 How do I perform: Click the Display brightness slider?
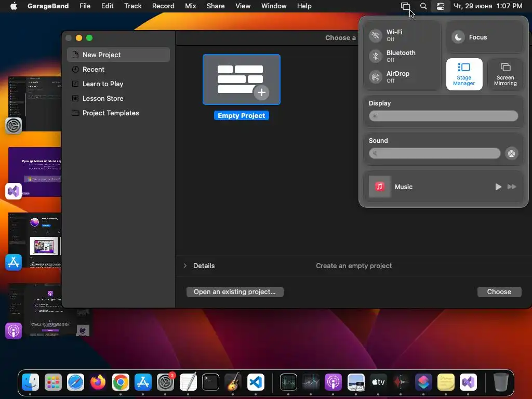[444, 116]
